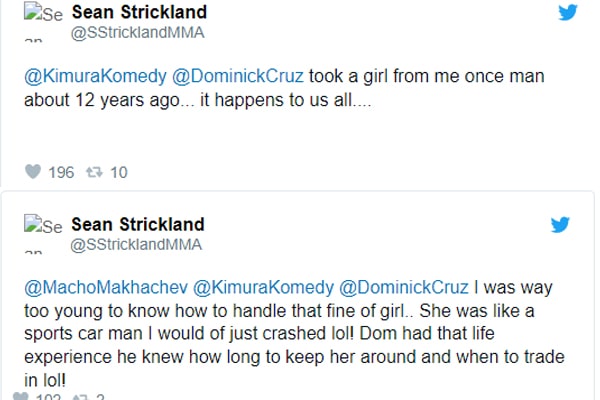
Task: Click the 196 likes count
Action: [61, 172]
